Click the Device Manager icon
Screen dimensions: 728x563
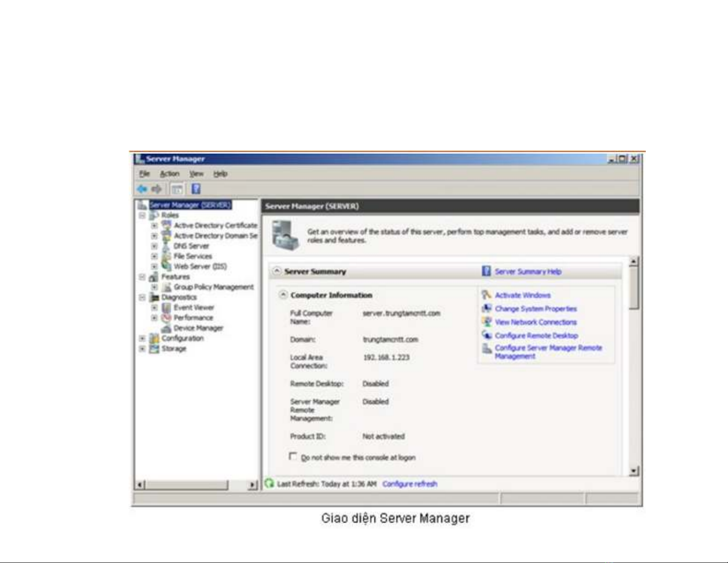tap(166, 328)
